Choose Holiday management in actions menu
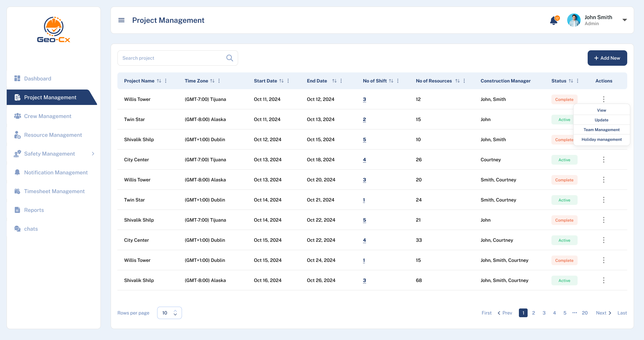644x340 pixels. tap(601, 139)
